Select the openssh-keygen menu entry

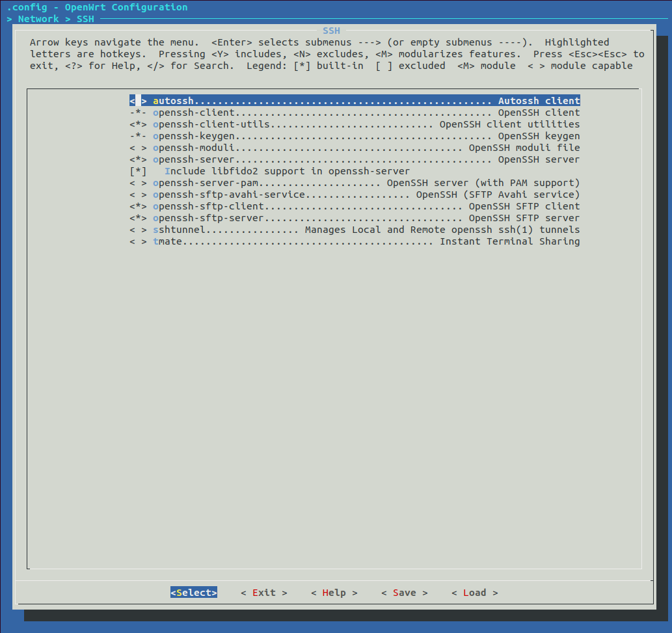pos(355,136)
